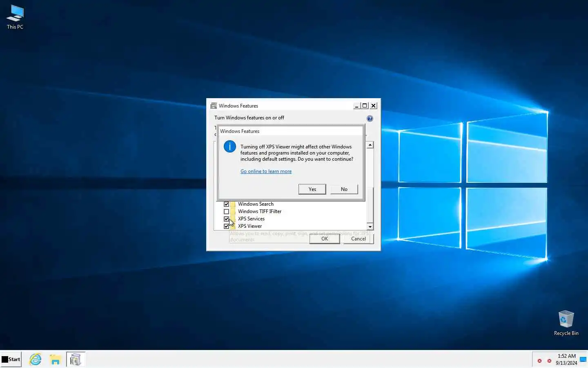Click the Windows Features taskbar button
Image resolution: width=588 pixels, height=368 pixels.
click(x=76, y=359)
